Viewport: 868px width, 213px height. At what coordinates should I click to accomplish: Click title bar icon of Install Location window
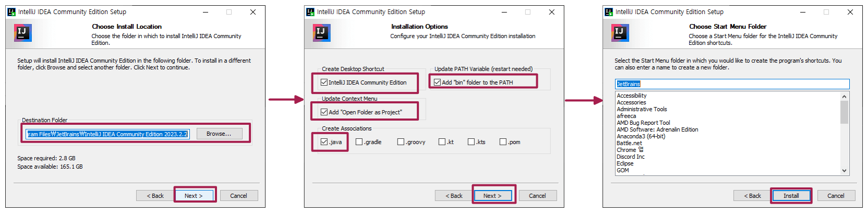[11, 11]
